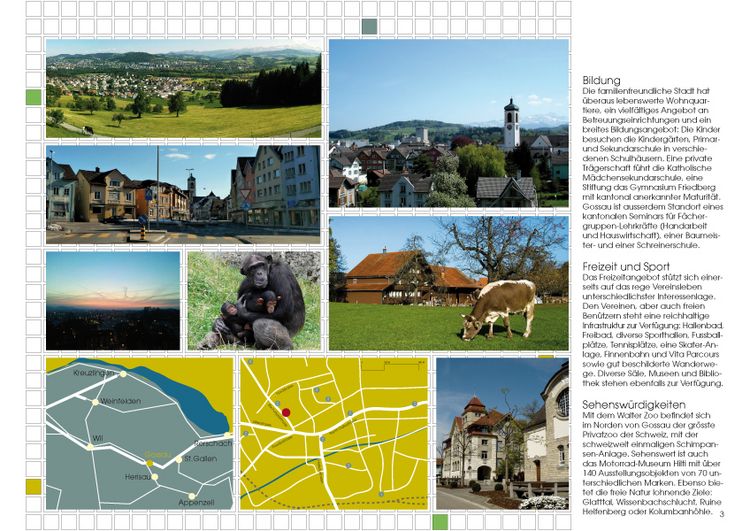Click the grey-teal square in top border
750x531 pixels.
[x=369, y=26]
